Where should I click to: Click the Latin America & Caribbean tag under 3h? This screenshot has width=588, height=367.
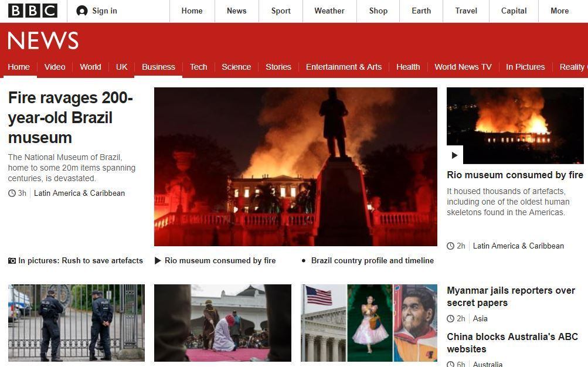(x=79, y=193)
